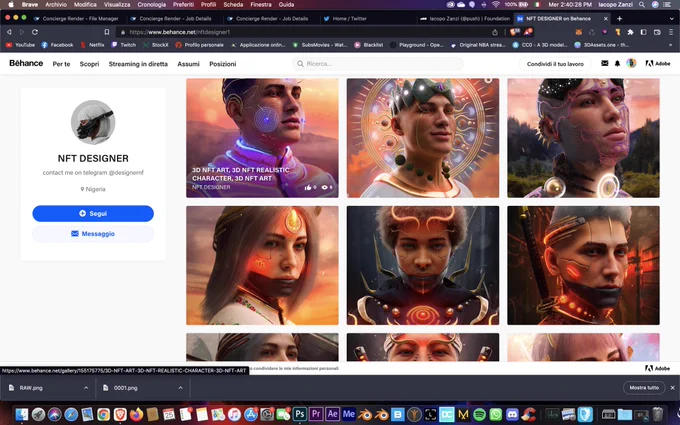Open the tab search dropdown arrow
The height and width of the screenshot is (425, 680).
click(671, 18)
